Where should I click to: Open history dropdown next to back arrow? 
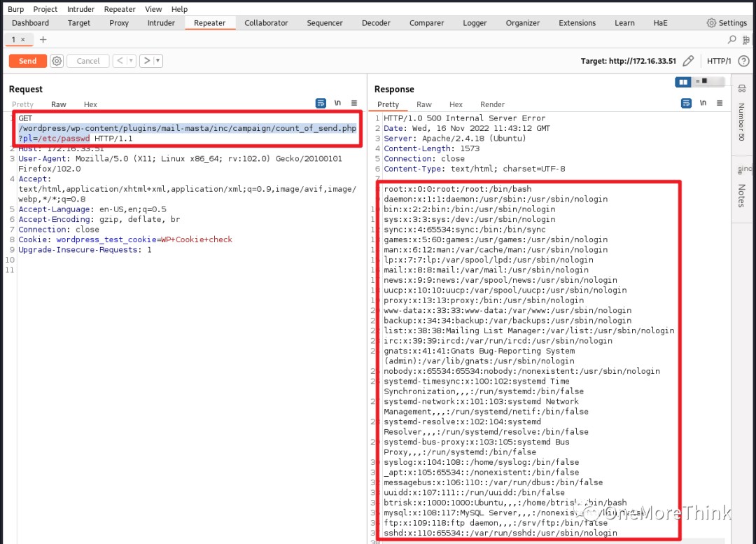click(x=131, y=61)
